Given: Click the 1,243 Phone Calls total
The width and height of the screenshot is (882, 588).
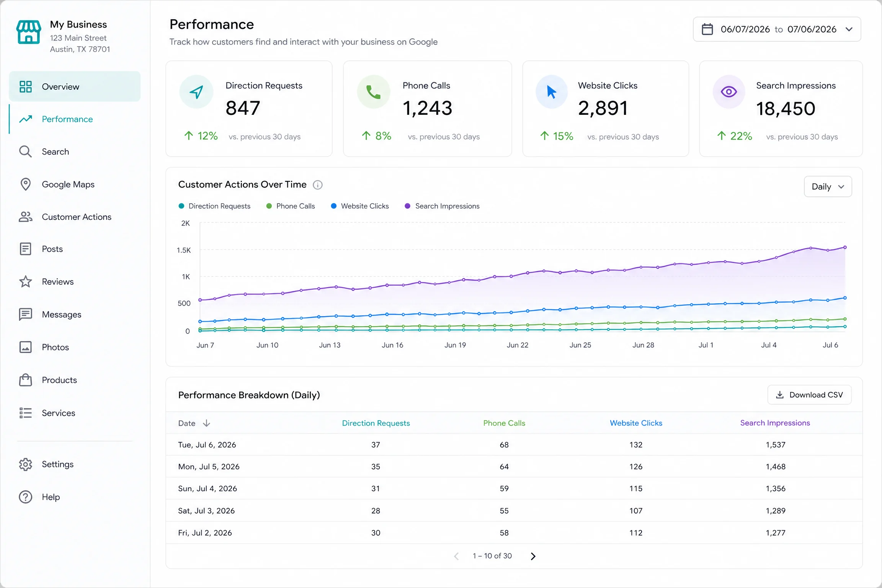Looking at the screenshot, I should coord(427,108).
